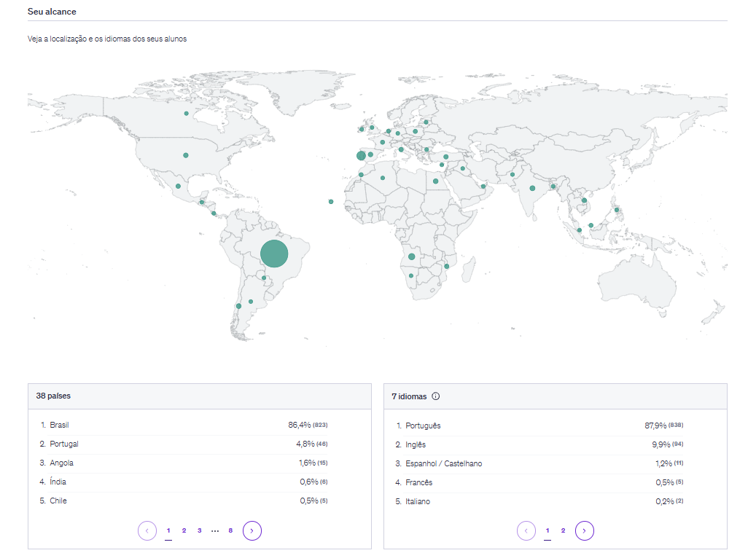Click the Portugal row in countries list
This screenshot has height=553, width=756.
click(184, 444)
